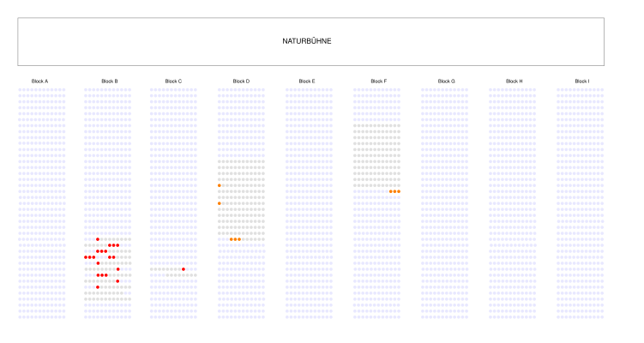Viewport: 644px width, 343px height.
Task: Select the Block A label
Action: click(39, 81)
